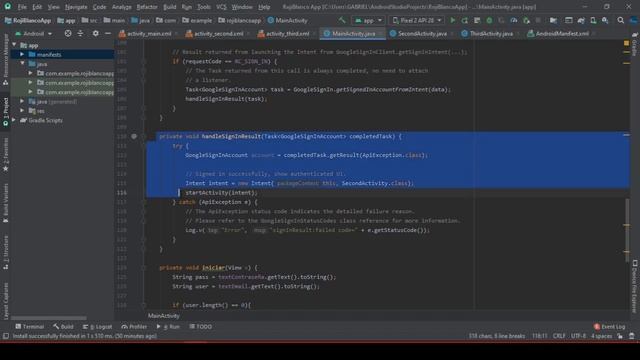
Task: Open Resource Manager side tab
Action: tap(6, 60)
